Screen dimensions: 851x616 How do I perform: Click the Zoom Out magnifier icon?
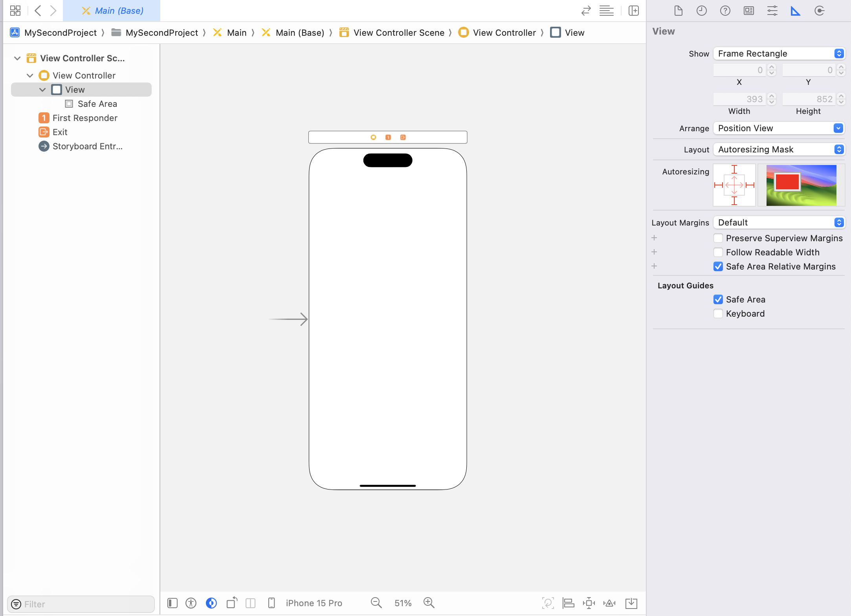coord(376,603)
